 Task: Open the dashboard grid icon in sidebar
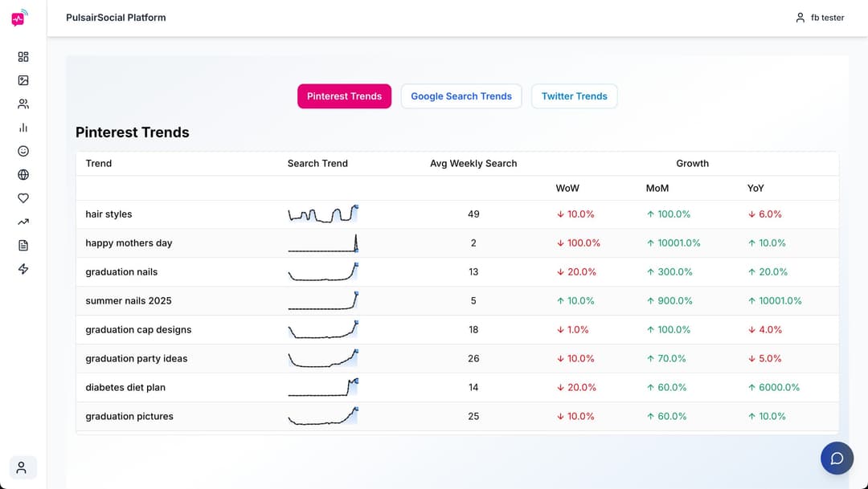coord(23,56)
